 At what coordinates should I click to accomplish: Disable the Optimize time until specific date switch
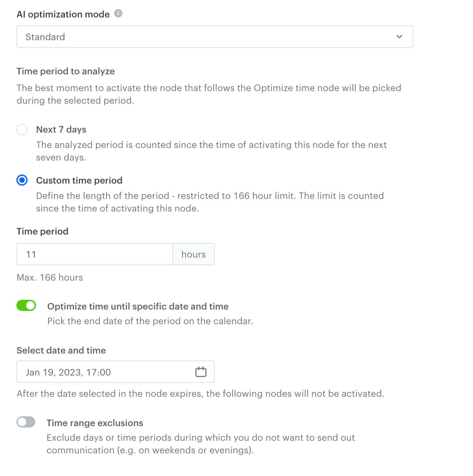coord(26,305)
